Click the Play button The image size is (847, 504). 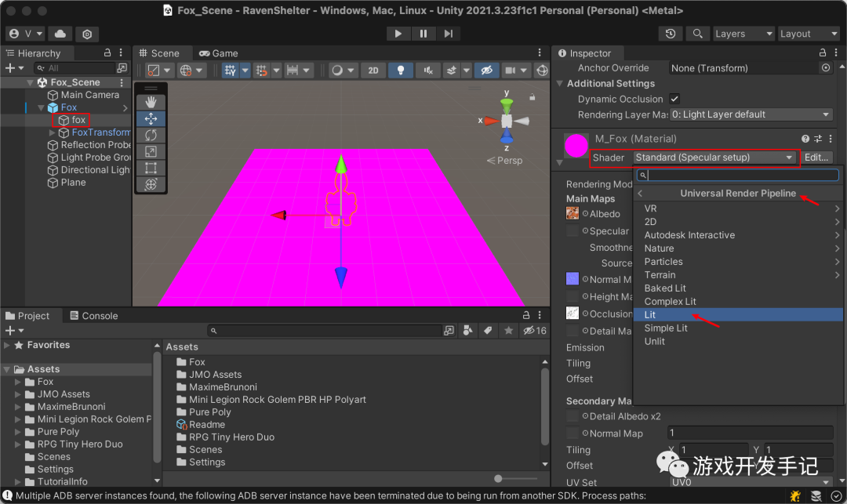(398, 34)
